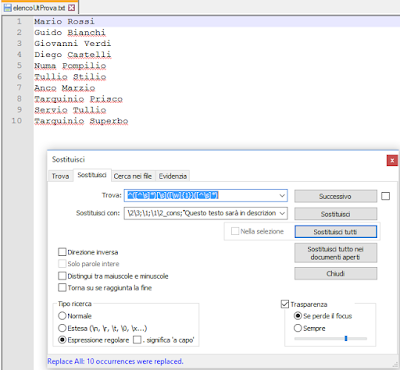
Task: Enable Torna su se raggiunta la fine
Action: coord(62,287)
